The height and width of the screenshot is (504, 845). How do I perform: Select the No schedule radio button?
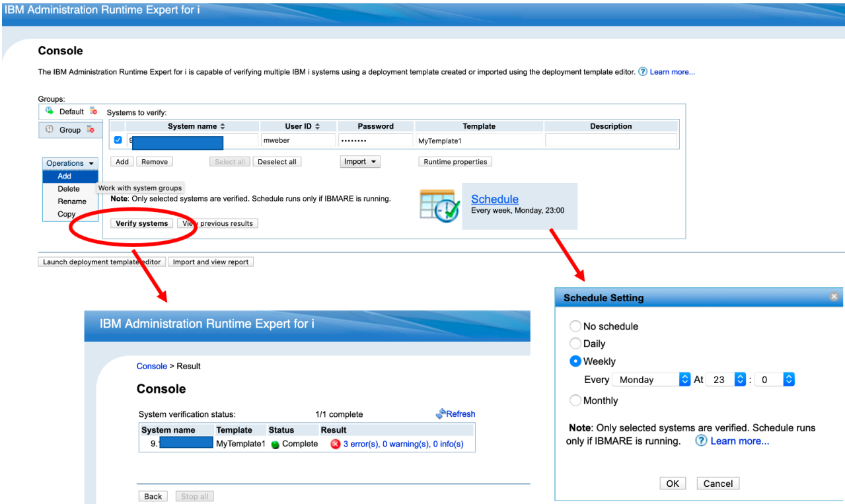(x=575, y=326)
